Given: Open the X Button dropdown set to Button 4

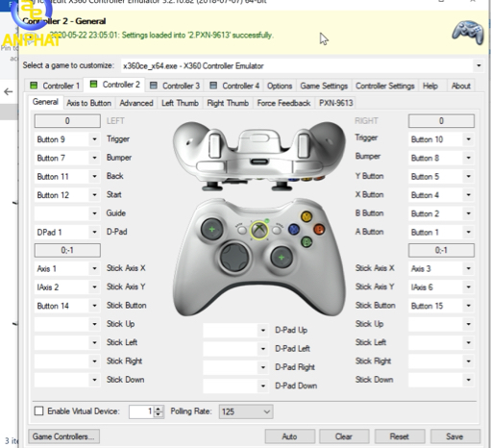Looking at the screenshot, I should [468, 195].
